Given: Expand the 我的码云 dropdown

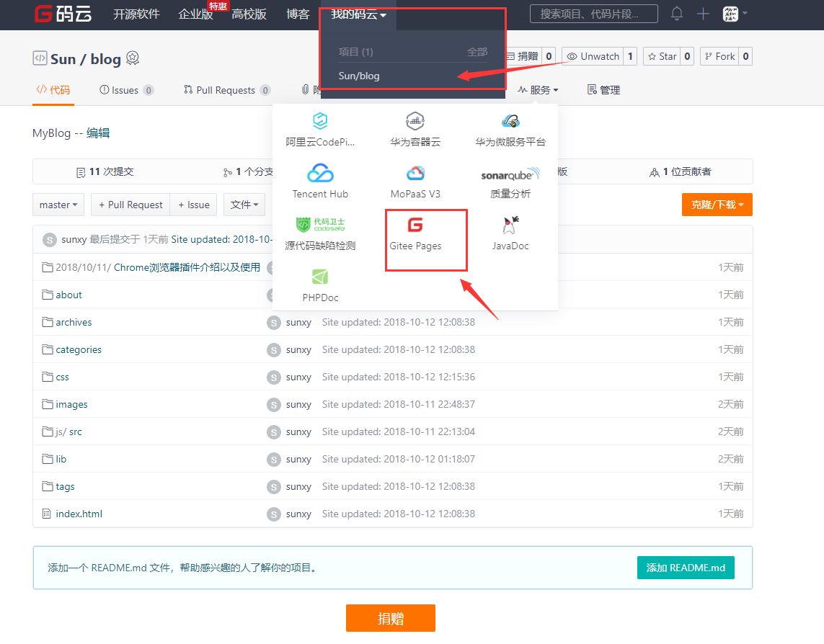Looking at the screenshot, I should coord(358,14).
